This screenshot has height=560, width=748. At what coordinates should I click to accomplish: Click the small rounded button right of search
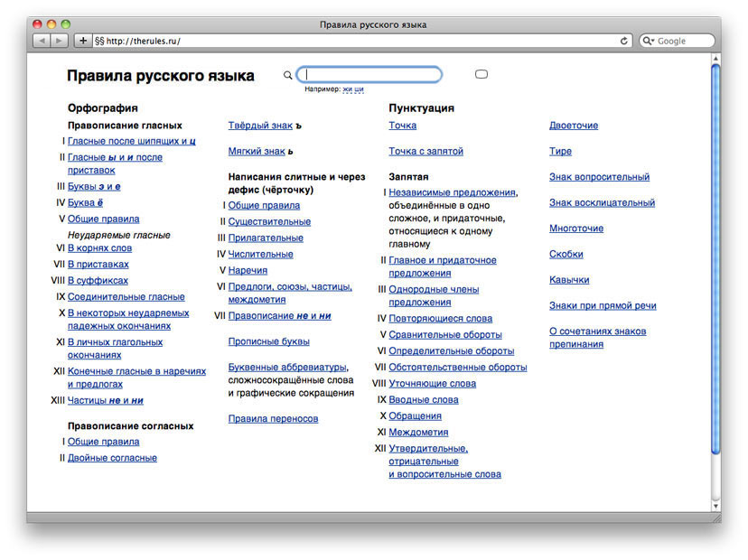[482, 74]
